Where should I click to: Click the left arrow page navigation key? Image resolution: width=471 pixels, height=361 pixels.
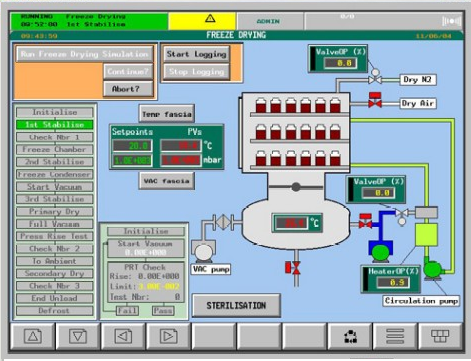pos(123,336)
